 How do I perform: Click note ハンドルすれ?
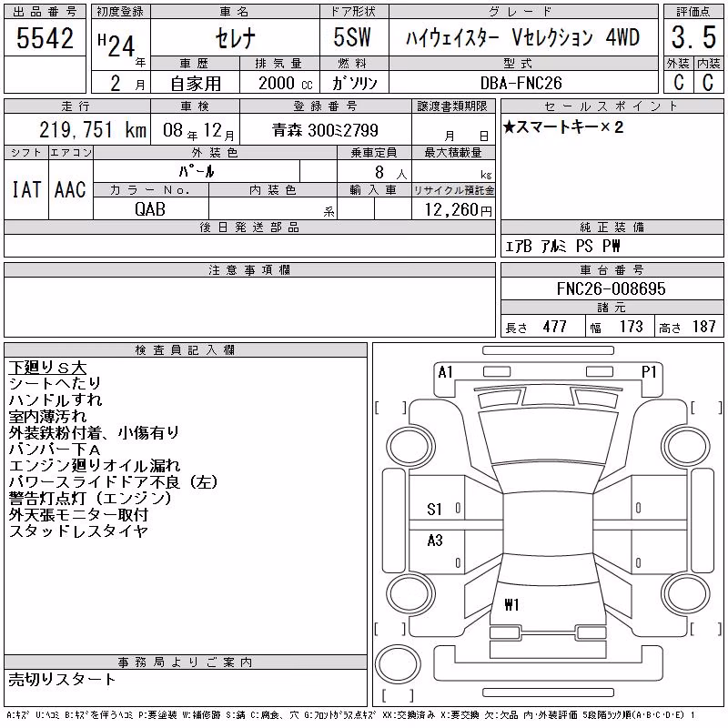[x=55, y=399]
